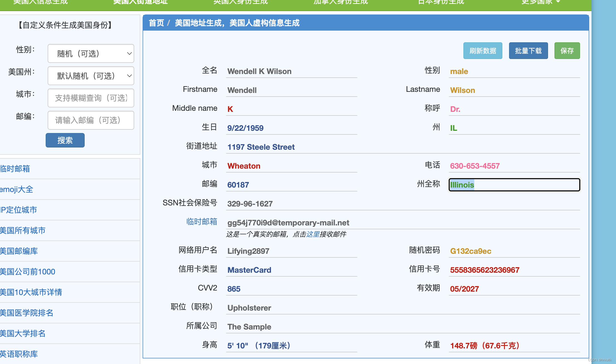Select 日本身份生成 navigation menu item
The height and width of the screenshot is (364, 616).
tap(441, 2)
